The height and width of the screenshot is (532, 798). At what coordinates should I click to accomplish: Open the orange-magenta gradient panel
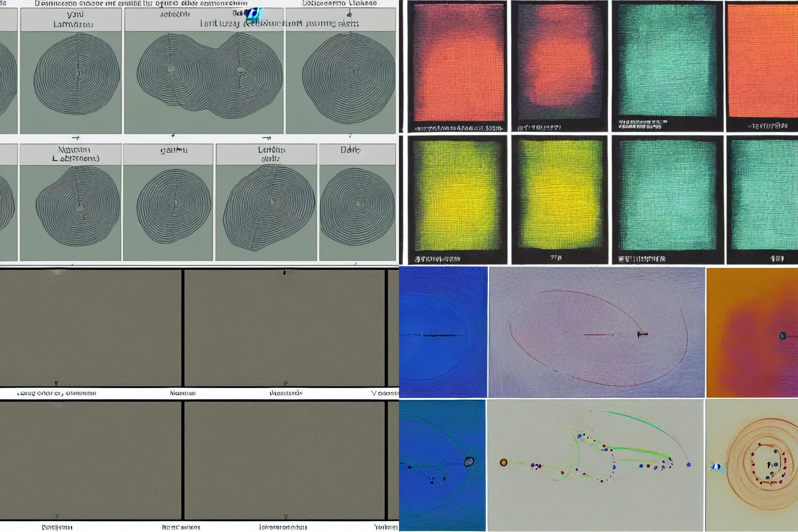752,332
